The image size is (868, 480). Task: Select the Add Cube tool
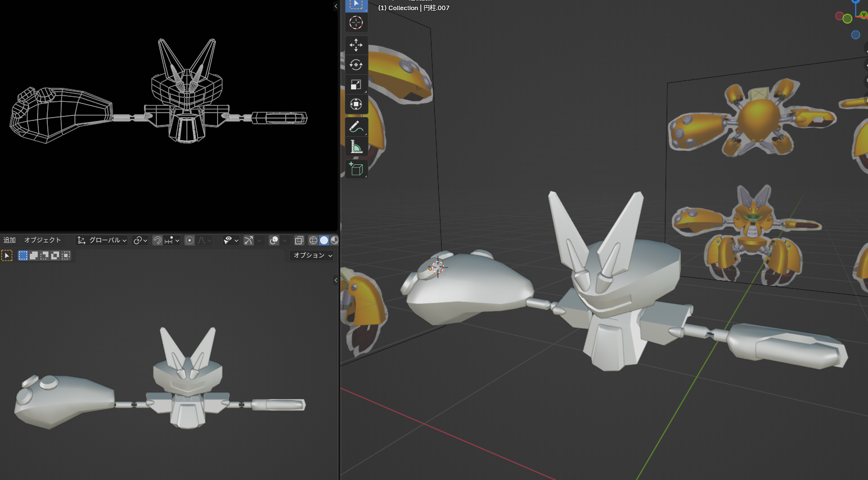click(356, 169)
